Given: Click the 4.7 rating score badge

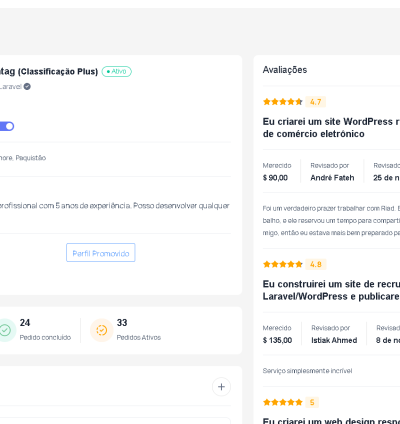Looking at the screenshot, I should coord(316,102).
